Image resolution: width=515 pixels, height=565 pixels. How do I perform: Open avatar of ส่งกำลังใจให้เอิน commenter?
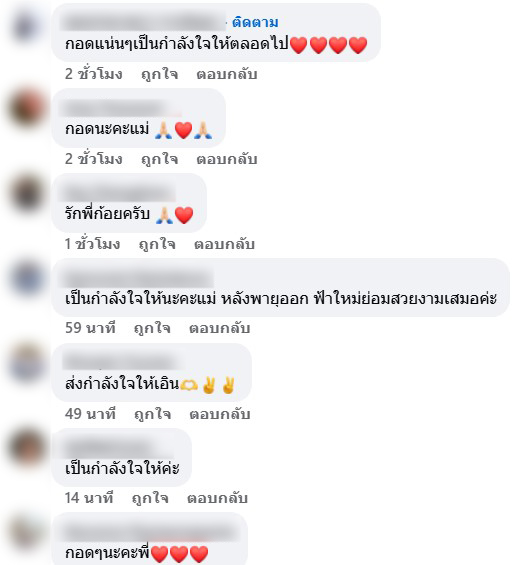click(27, 363)
